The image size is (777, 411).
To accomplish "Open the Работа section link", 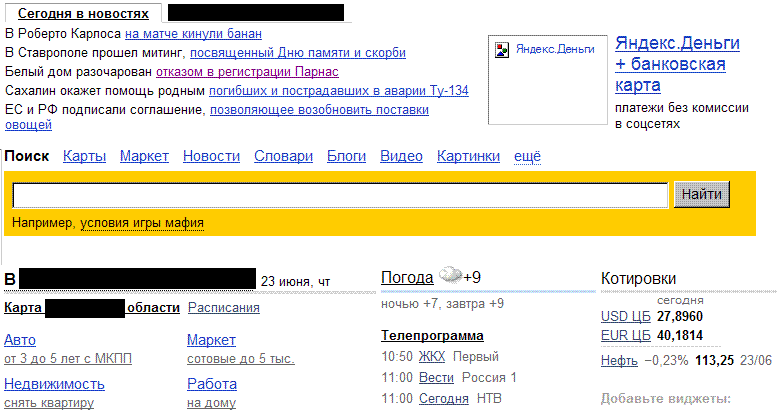I will pyautogui.click(x=212, y=384).
